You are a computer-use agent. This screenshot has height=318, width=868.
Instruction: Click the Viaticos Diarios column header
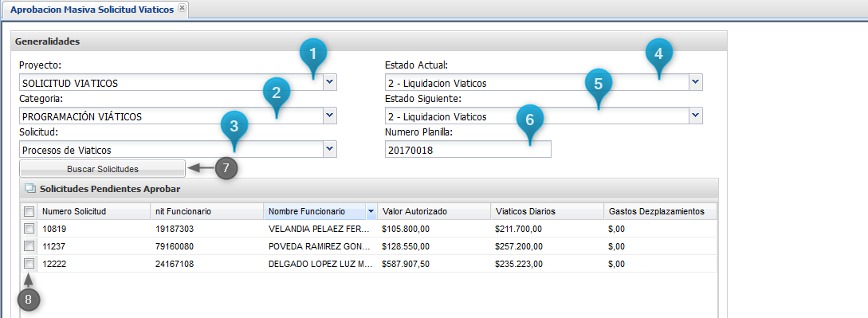[x=547, y=211]
